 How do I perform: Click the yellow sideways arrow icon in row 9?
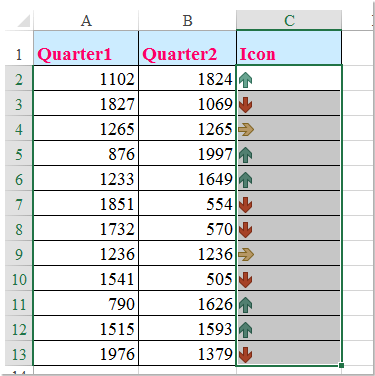click(x=246, y=255)
